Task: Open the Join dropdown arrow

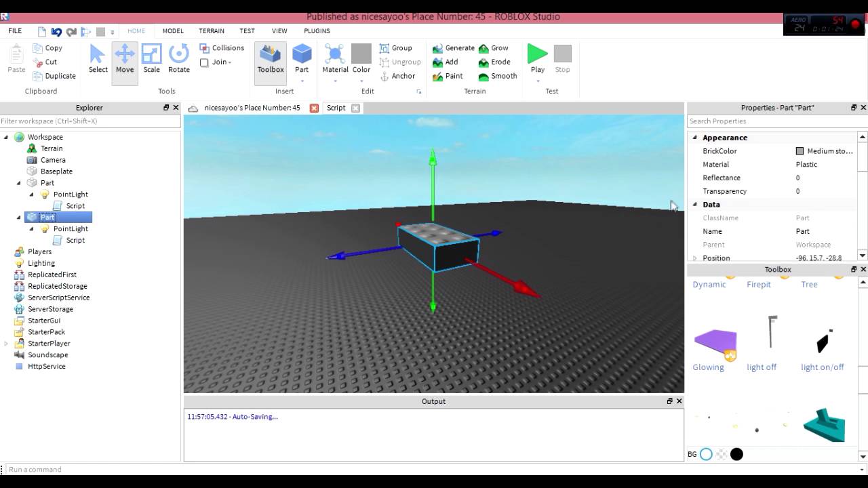Action: [x=230, y=62]
